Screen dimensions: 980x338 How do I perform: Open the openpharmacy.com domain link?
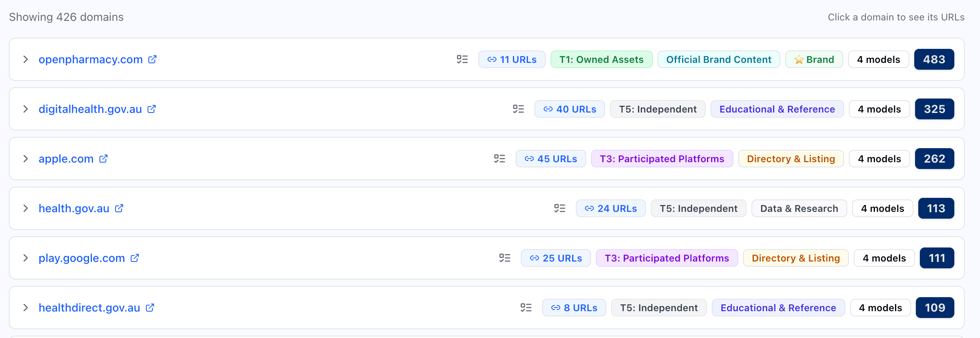coord(91,59)
